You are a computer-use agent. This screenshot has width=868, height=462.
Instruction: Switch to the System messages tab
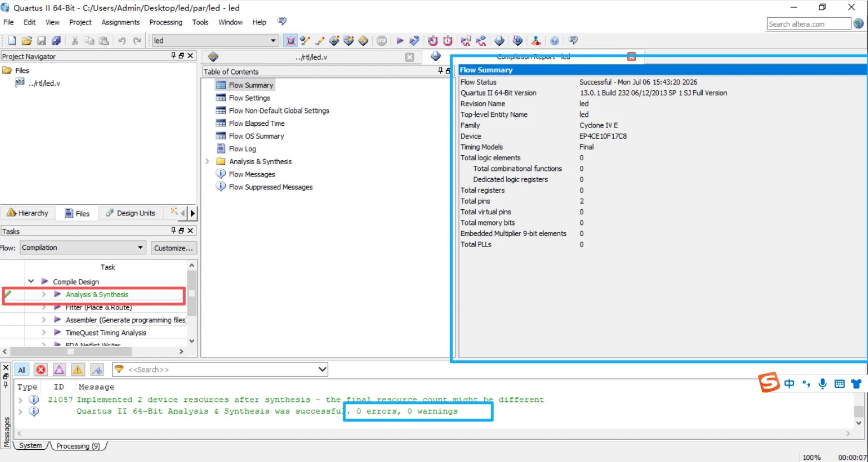point(31,446)
